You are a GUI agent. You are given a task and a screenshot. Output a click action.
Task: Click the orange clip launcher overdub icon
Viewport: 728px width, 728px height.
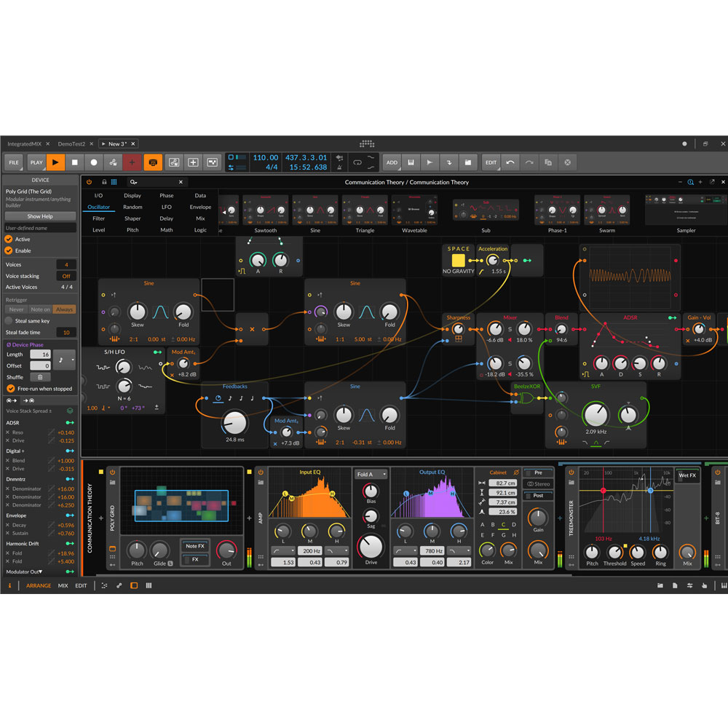153,162
